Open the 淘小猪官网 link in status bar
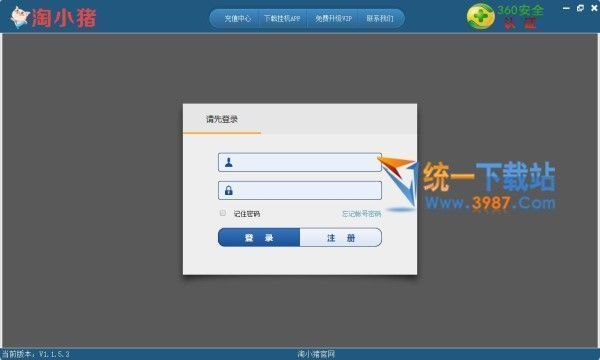 pyautogui.click(x=316, y=354)
